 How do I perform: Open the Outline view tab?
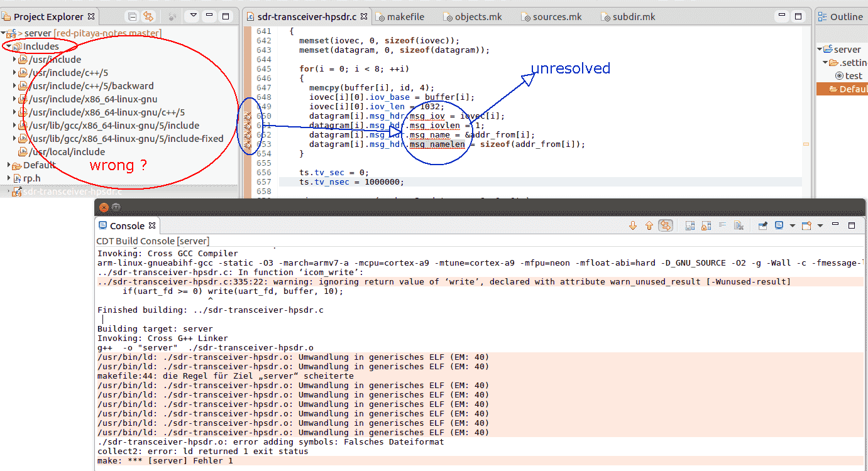pyautogui.click(x=842, y=17)
